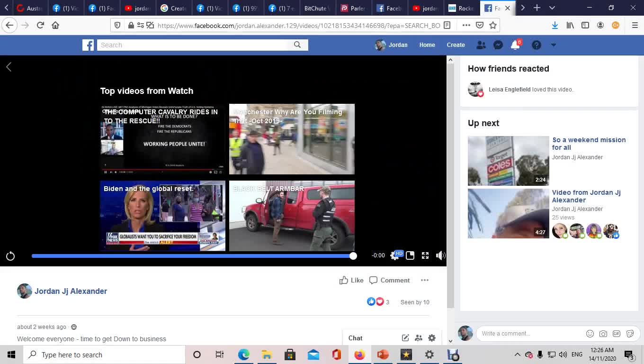The width and height of the screenshot is (644, 364).
Task: Go back using the video viewer arrow
Action: pos(9,67)
